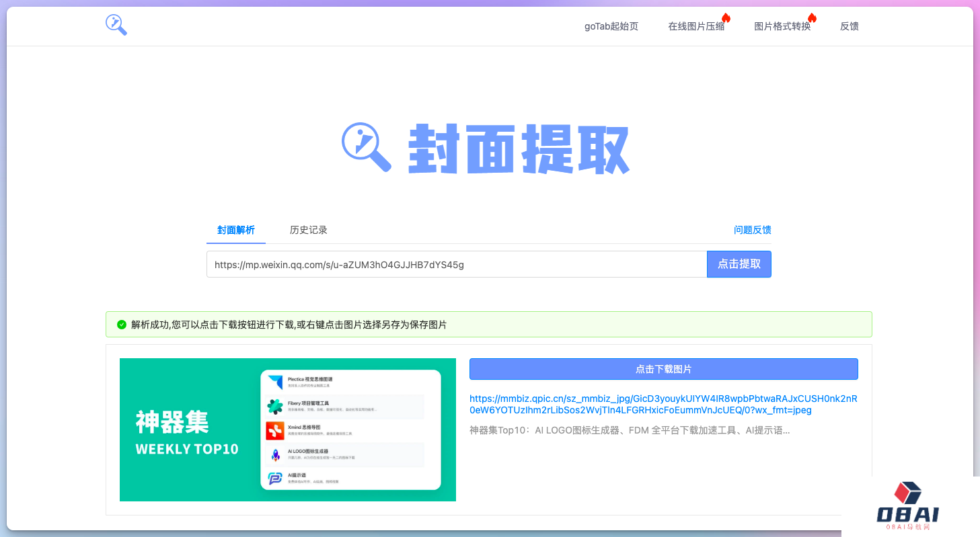980x537 pixels.
Task: Open the 问题反馈 link
Action: 753,230
